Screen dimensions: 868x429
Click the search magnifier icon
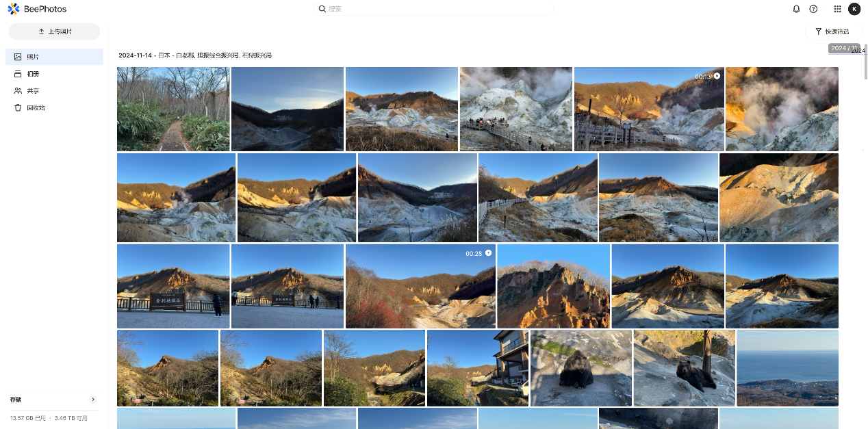(x=322, y=9)
